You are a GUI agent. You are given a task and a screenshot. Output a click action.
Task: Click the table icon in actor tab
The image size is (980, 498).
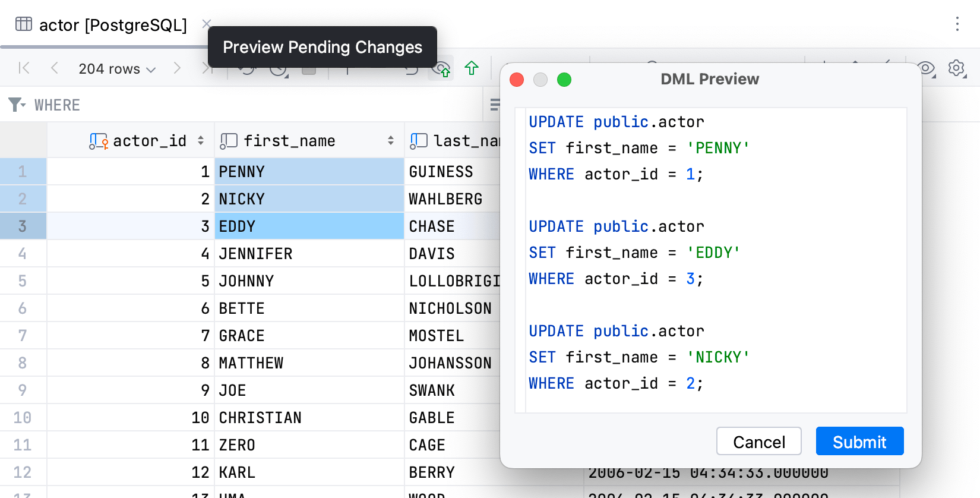24,24
